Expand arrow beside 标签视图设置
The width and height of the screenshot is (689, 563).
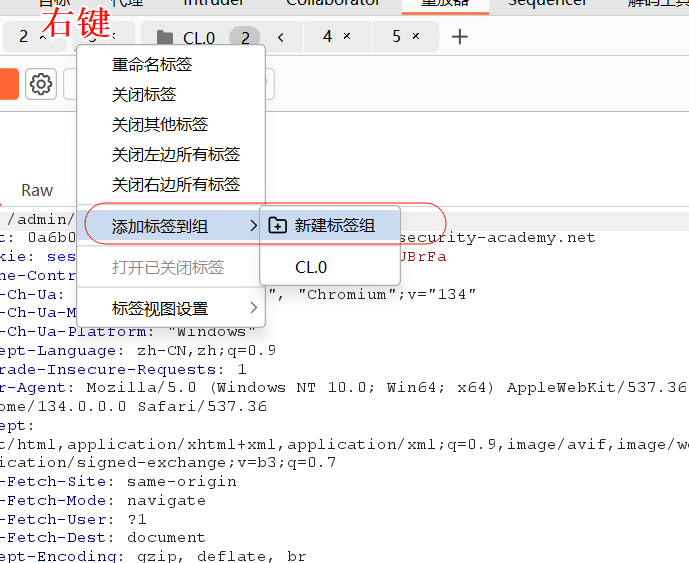coord(254,308)
